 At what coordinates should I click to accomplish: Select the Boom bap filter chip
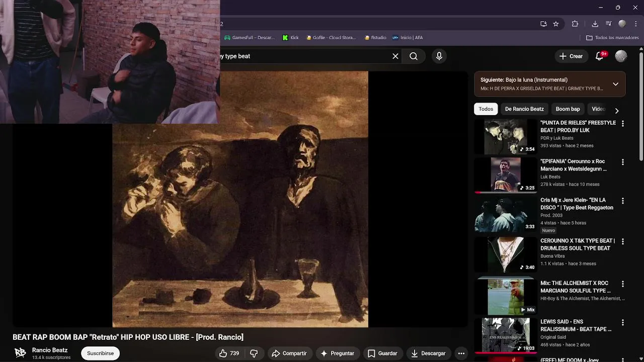(568, 109)
